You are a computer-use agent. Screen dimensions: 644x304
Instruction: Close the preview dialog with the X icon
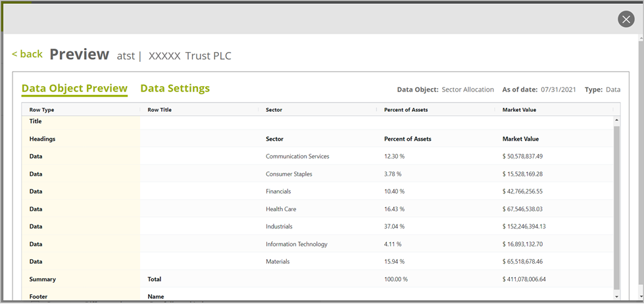[x=626, y=19]
